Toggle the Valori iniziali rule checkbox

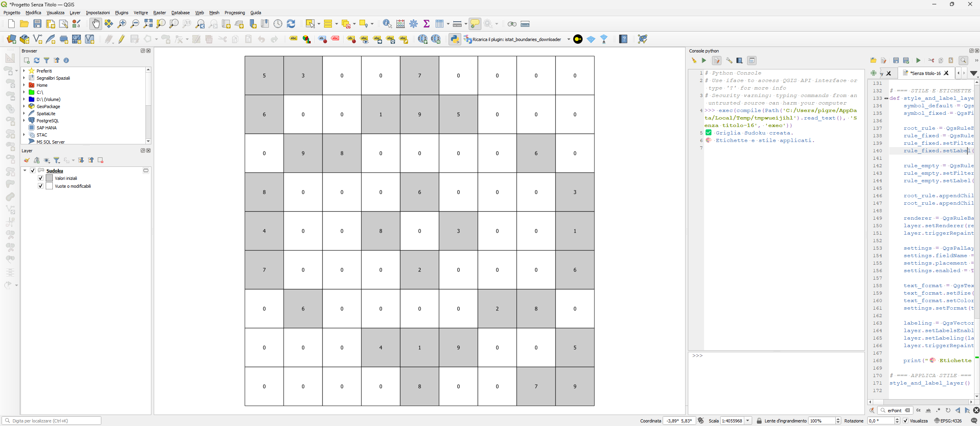41,178
